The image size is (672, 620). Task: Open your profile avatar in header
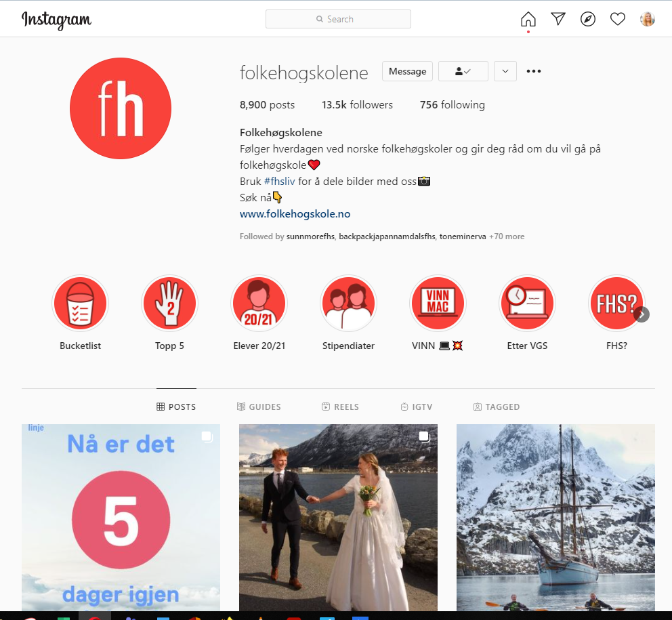pyautogui.click(x=647, y=19)
